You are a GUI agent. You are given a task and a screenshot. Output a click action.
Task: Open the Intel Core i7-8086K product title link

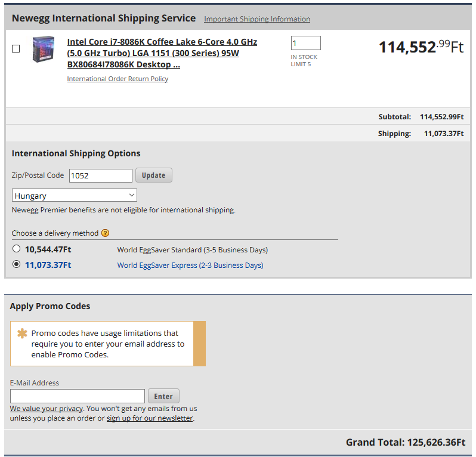(162, 53)
